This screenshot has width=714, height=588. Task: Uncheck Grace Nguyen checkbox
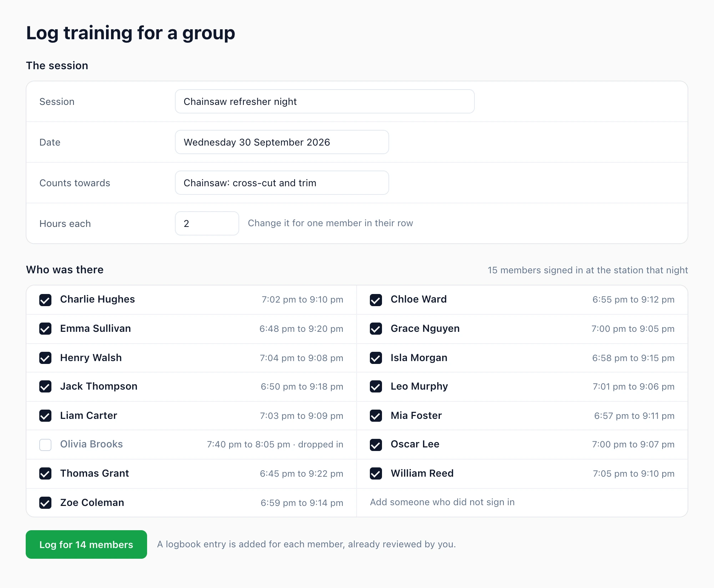click(x=376, y=329)
